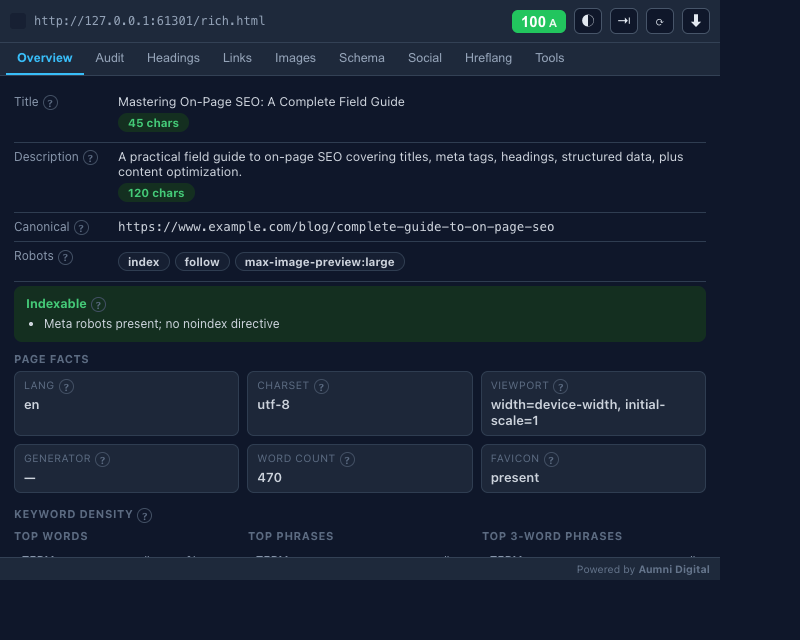
Task: Switch to the Schema tab
Action: [x=362, y=58]
